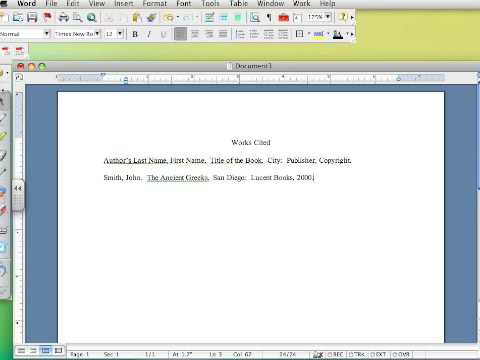Click the first Adobe PDF convert icon

(6, 51)
